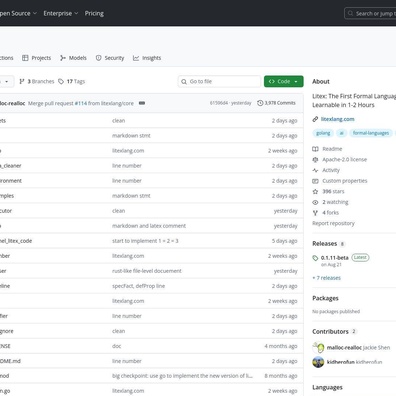396x396 pixels.
Task: Expand the commit message ellipsis
Action: pyautogui.click(x=142, y=103)
